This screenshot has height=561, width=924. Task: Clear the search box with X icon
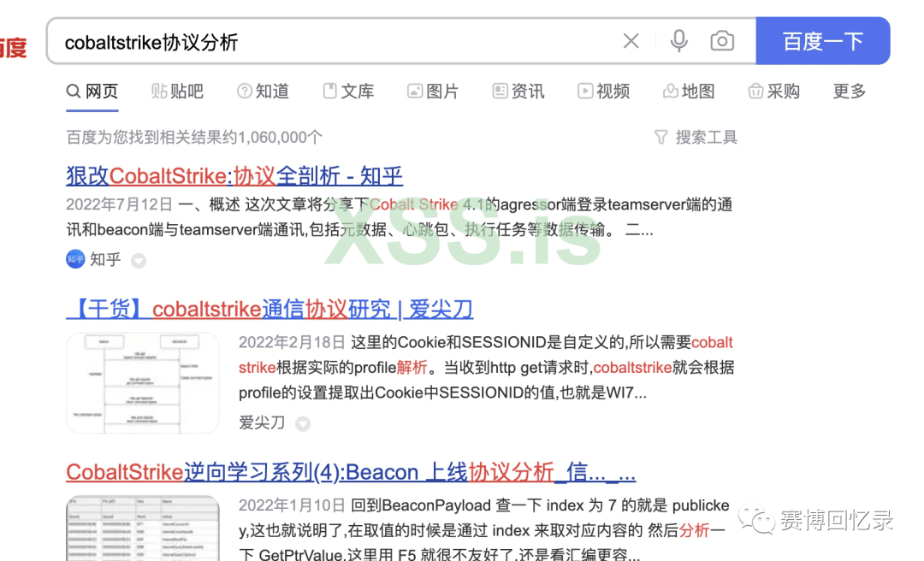point(631,41)
